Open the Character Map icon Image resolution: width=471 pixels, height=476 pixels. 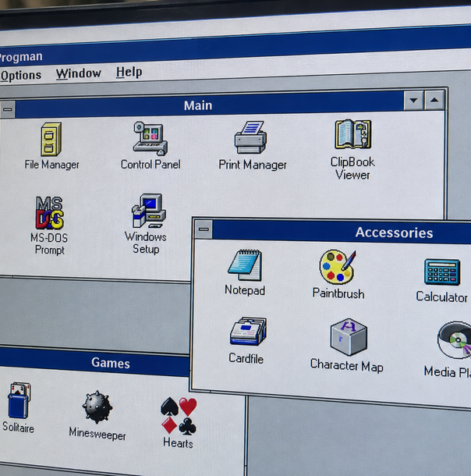tap(349, 337)
